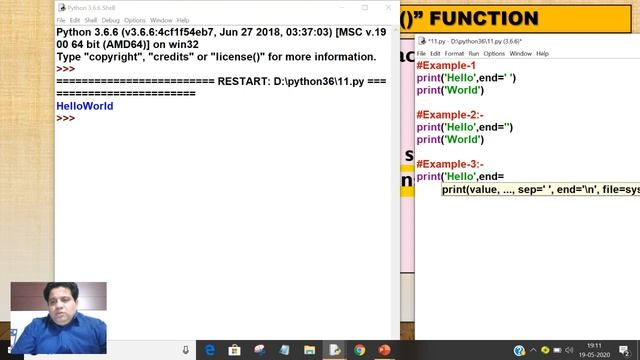Click the HelloWorld output in the shell
The image size is (640, 360).
click(85, 106)
